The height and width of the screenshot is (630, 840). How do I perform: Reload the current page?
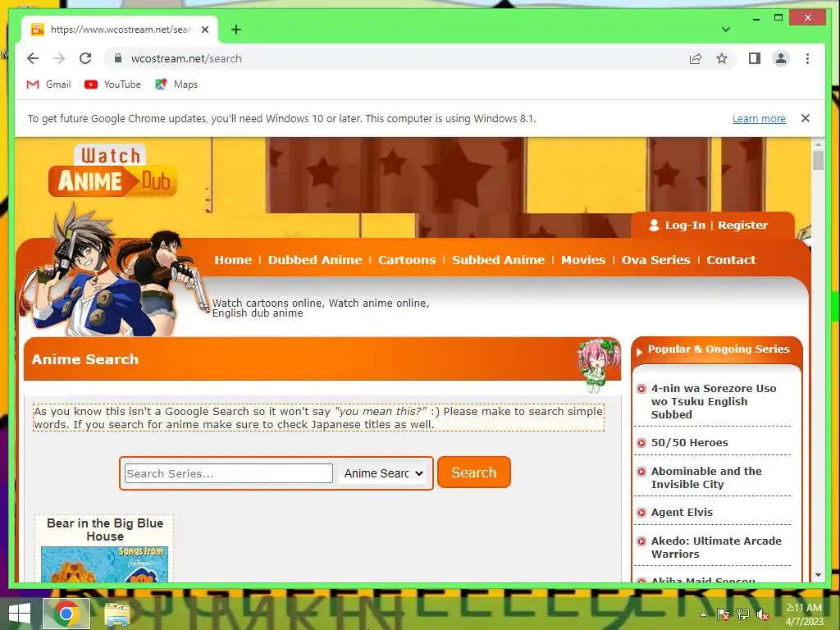point(85,58)
